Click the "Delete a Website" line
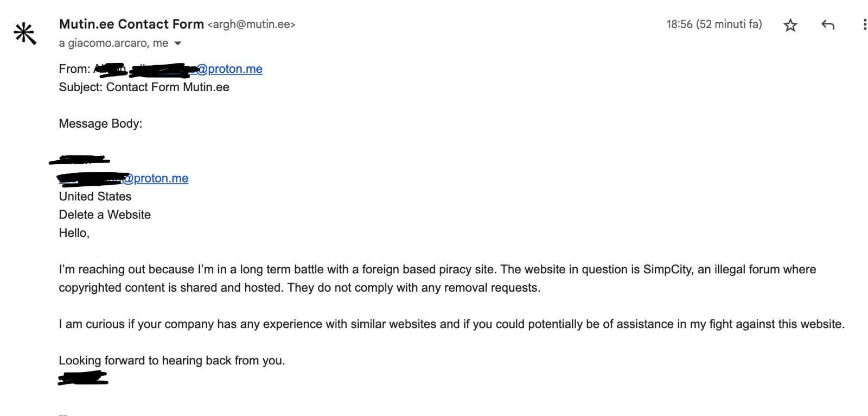The width and height of the screenshot is (868, 416). [105, 215]
